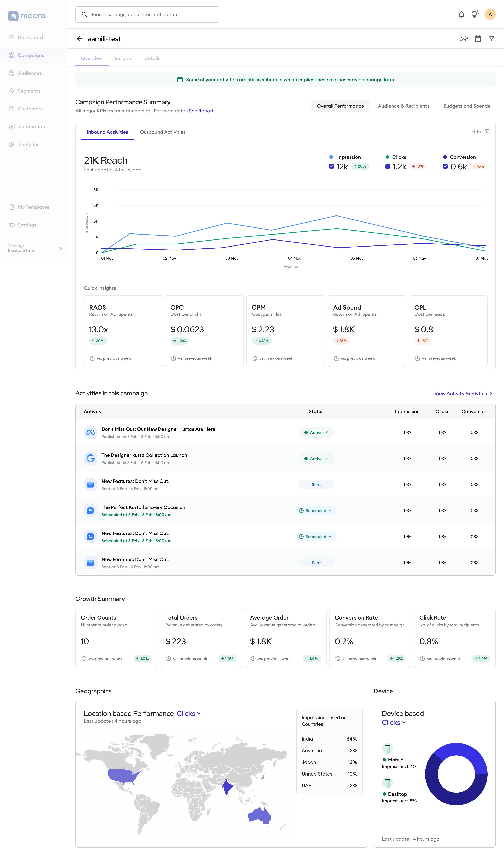This screenshot has height=865, width=504.
Task: Click the 21K Reach heading
Action: click(106, 160)
